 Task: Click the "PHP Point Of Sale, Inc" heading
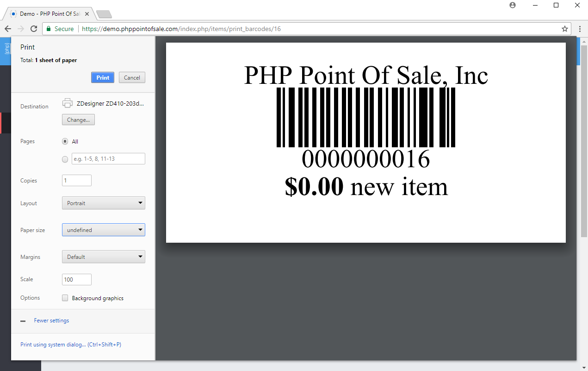point(366,75)
